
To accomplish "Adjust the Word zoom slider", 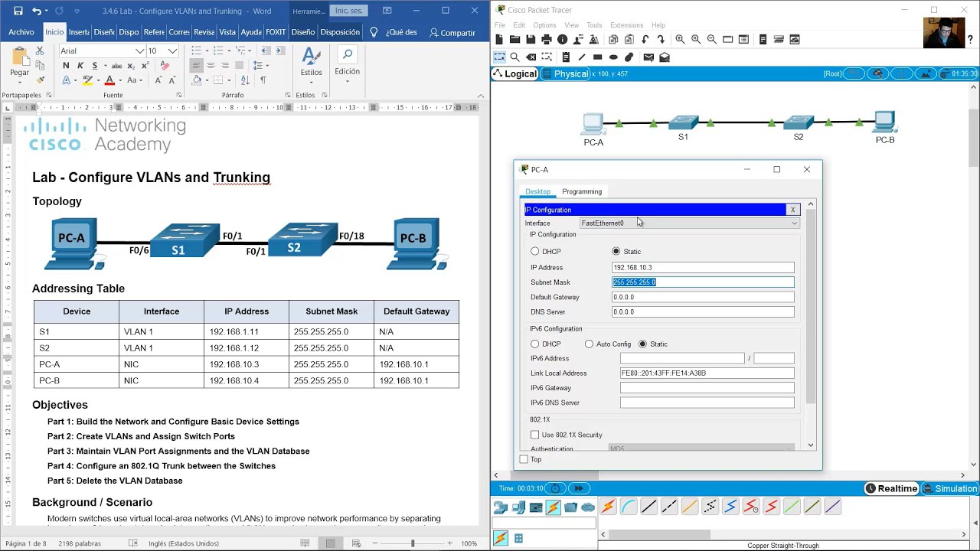I will point(413,543).
